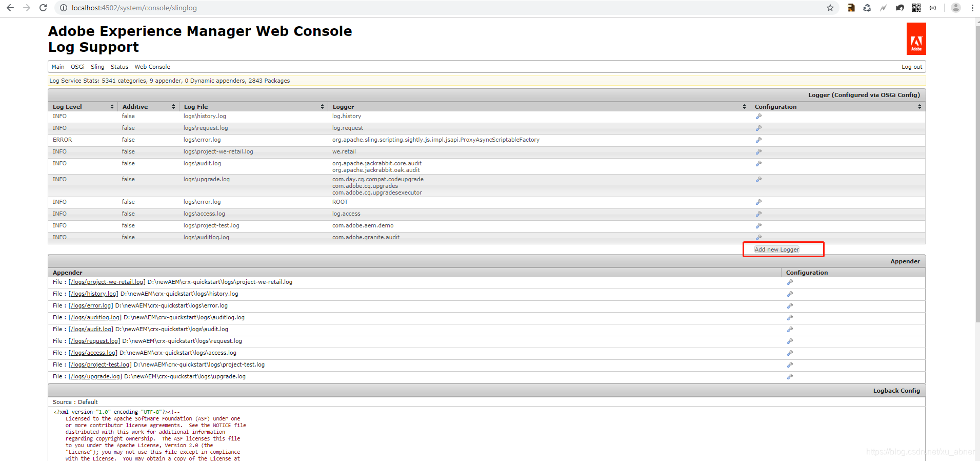The height and width of the screenshot is (461, 980).
Task: Edit upgrade.log logger using wrench icon
Action: tap(758, 180)
